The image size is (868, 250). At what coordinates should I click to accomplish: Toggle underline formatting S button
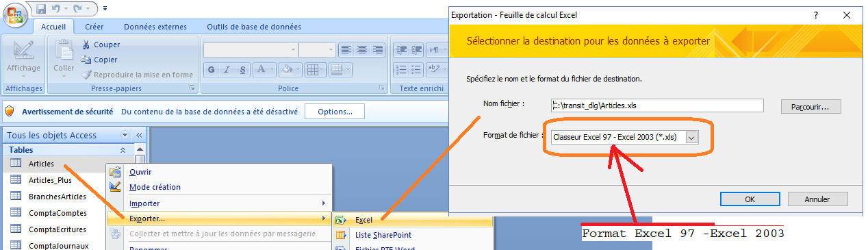[242, 69]
